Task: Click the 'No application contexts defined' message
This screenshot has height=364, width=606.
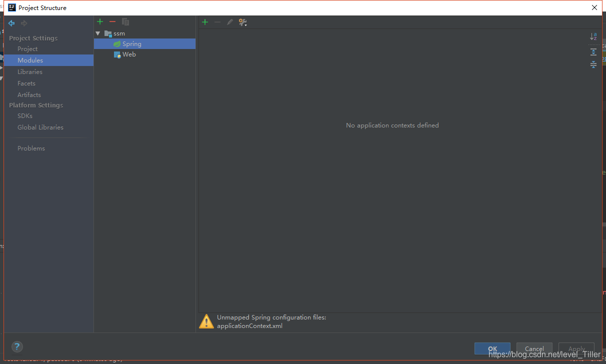Action: (392, 125)
